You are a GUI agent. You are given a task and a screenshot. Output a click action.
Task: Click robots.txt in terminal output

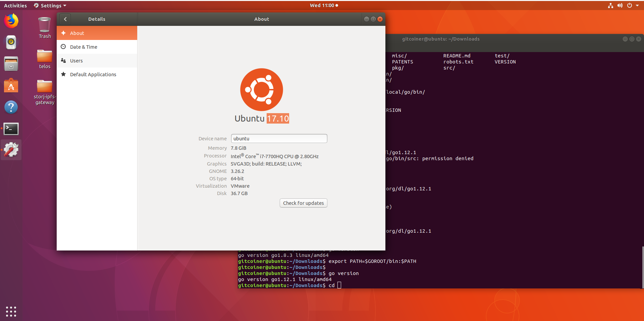click(459, 62)
